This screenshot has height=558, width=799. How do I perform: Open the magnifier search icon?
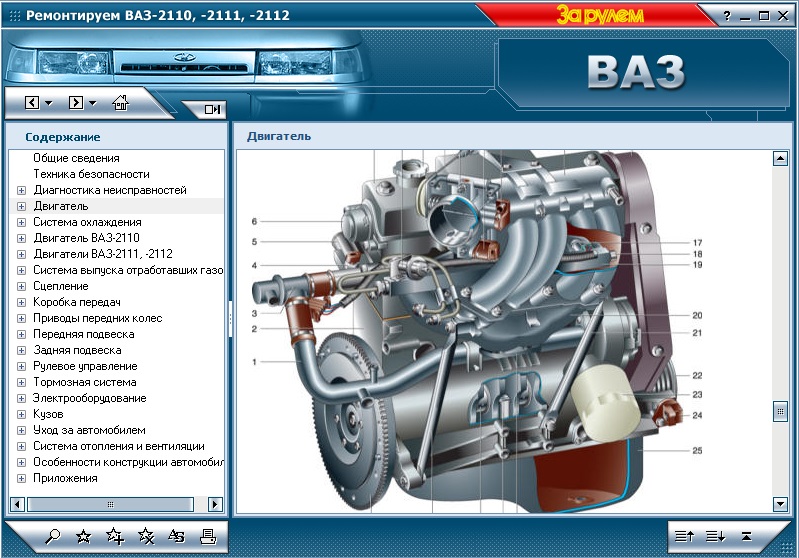tap(52, 536)
